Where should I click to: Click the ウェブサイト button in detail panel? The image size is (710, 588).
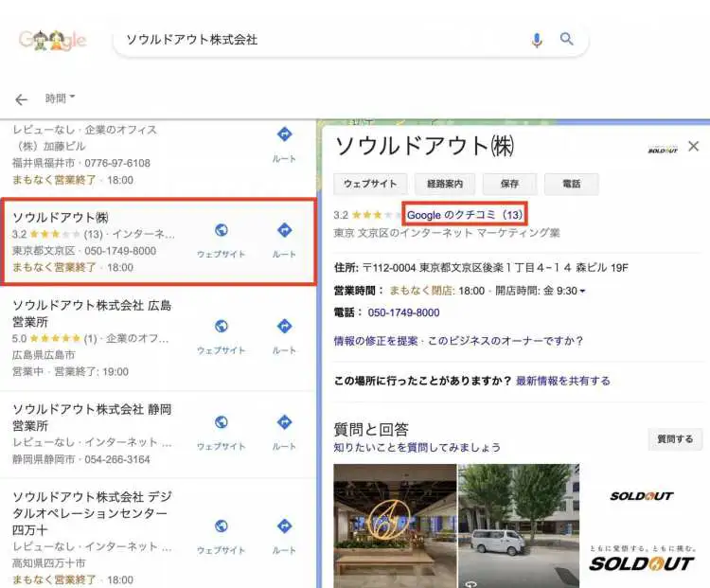pos(370,184)
